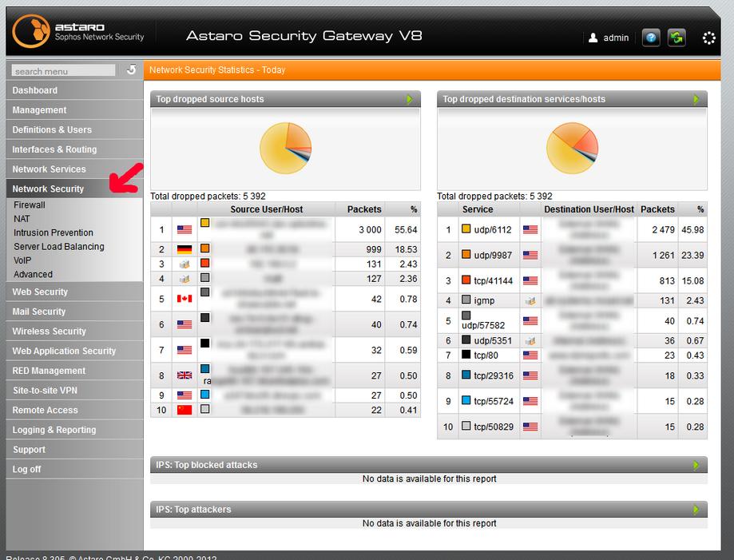Click the tcp/55724 service cell
The height and width of the screenshot is (560, 734).
coord(489,401)
